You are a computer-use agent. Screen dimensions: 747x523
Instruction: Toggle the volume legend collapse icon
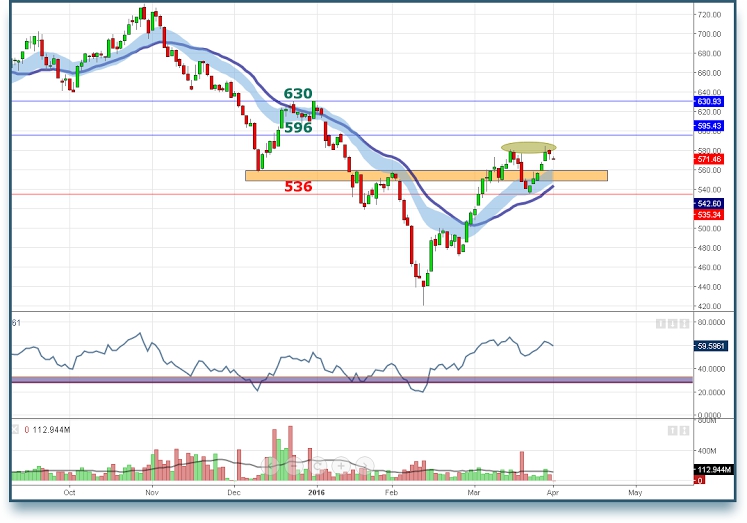15,430
